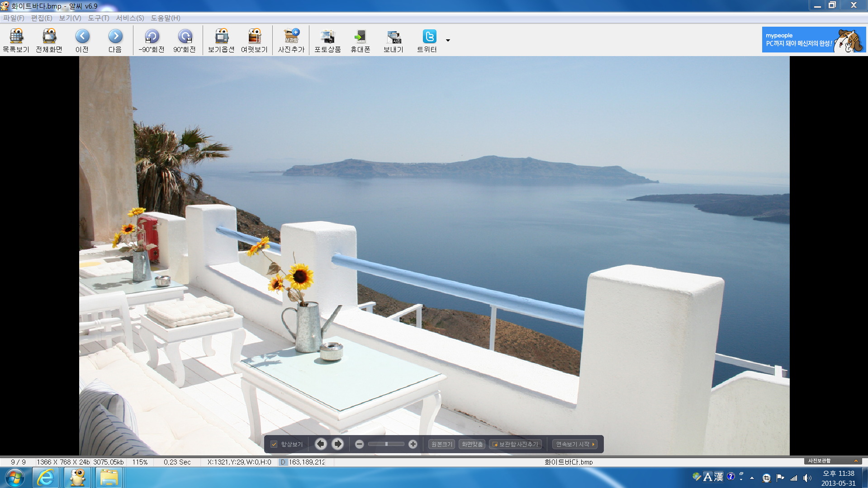Click the 사진추가 add photo icon
Viewport: 868px width, 488px height.
[291, 40]
